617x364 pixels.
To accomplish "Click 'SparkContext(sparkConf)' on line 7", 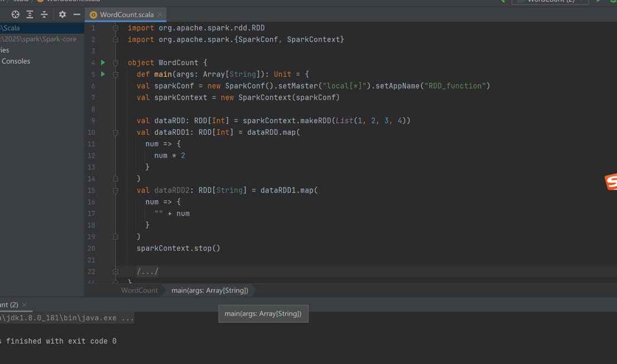I will tap(289, 97).
